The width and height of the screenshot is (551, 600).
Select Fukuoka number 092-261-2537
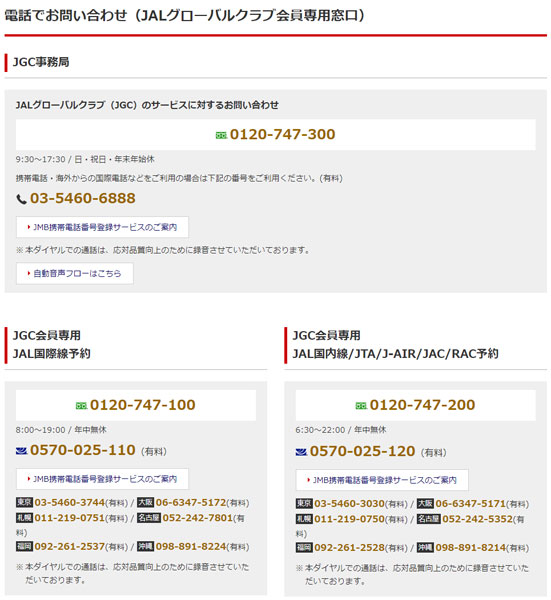pyautogui.click(x=70, y=546)
